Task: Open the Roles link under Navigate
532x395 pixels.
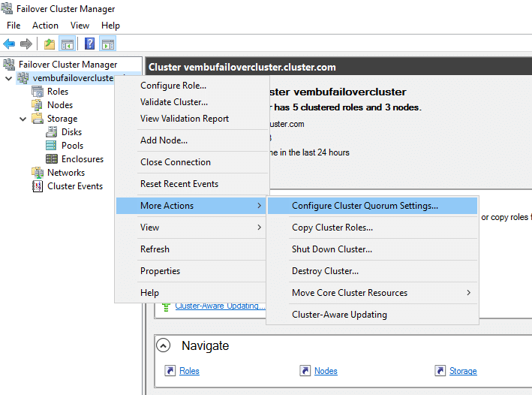Action: [189, 371]
